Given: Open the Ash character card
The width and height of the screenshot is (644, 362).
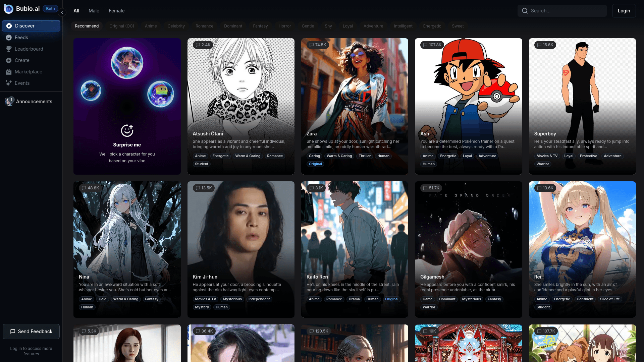Looking at the screenshot, I should click(468, 101).
